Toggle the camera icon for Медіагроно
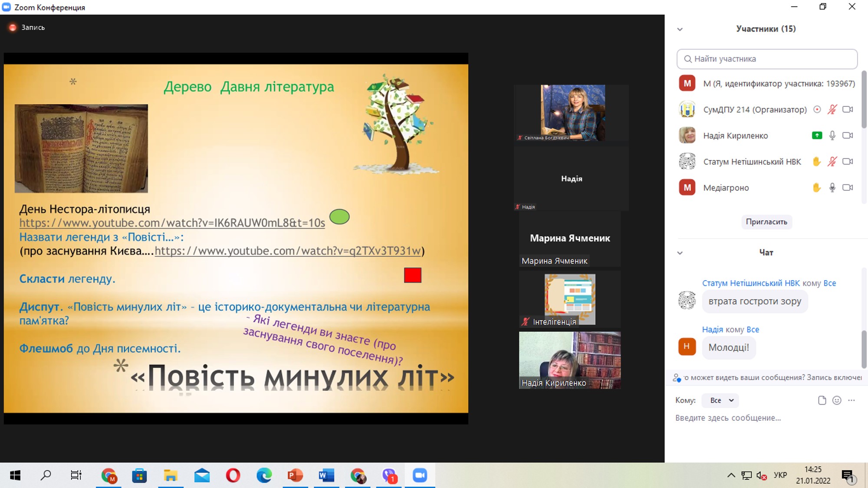Image resolution: width=868 pixels, height=488 pixels. coord(847,187)
